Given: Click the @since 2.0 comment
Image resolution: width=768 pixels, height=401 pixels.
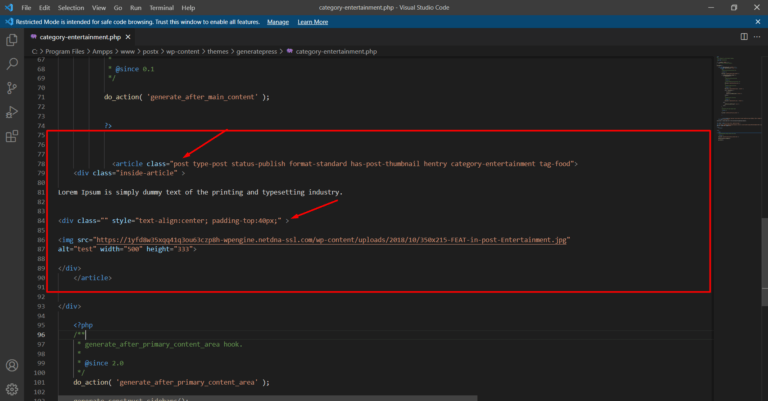Looking at the screenshot, I should pos(104,363).
